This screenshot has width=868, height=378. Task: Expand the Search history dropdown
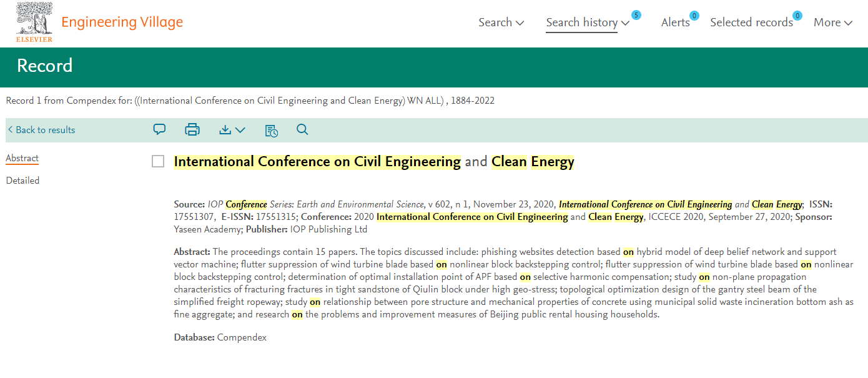(x=588, y=22)
